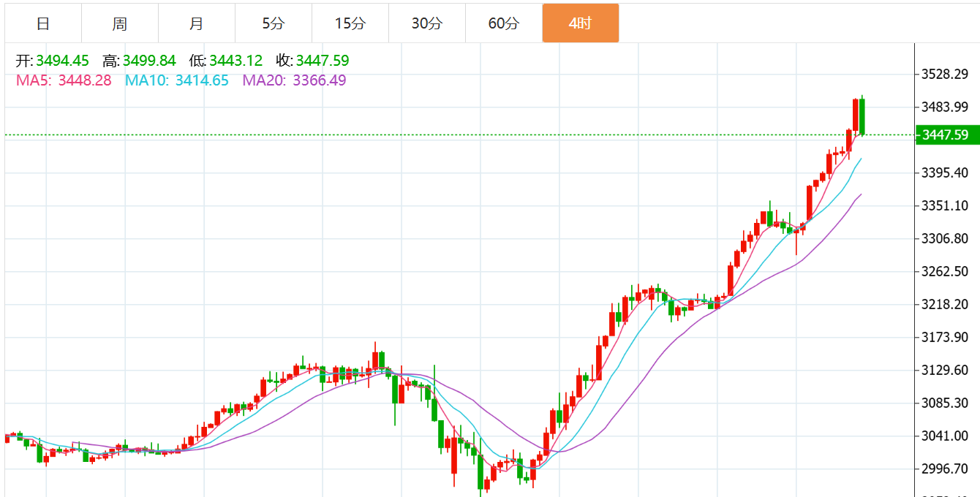The width and height of the screenshot is (980, 497).
Task: Click the open price 开:3494.45
Action: pos(52,61)
